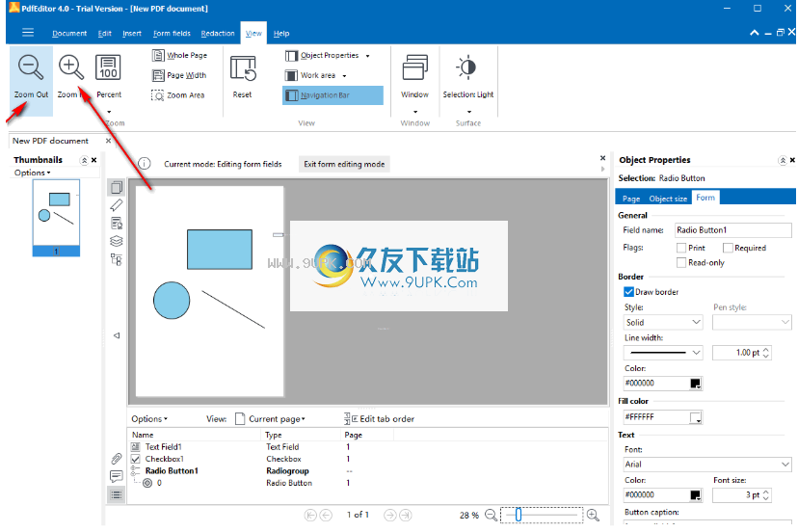
Task: Click the Zoom Out magnifier icon
Action: point(31,67)
